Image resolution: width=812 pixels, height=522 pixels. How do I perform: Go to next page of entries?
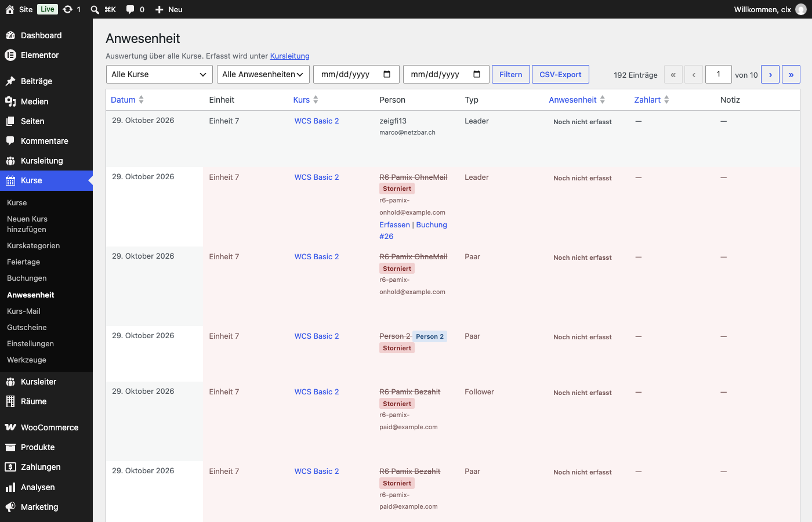770,74
